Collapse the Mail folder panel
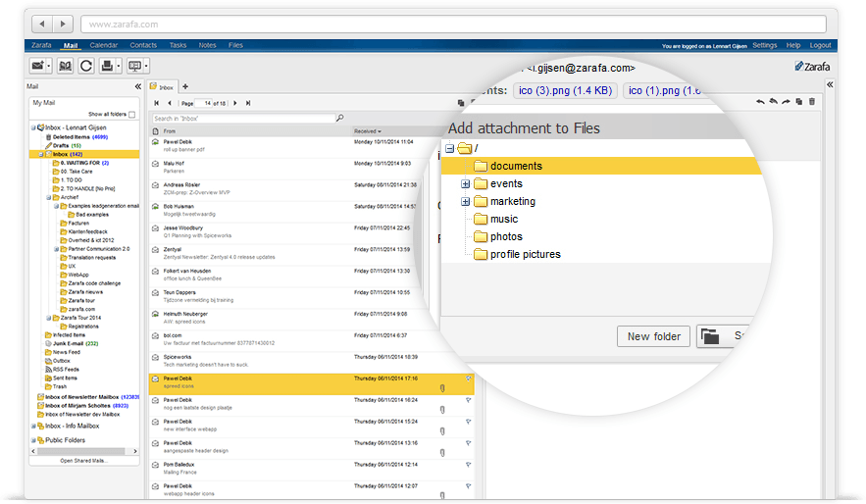The width and height of the screenshot is (866, 504). [x=137, y=86]
